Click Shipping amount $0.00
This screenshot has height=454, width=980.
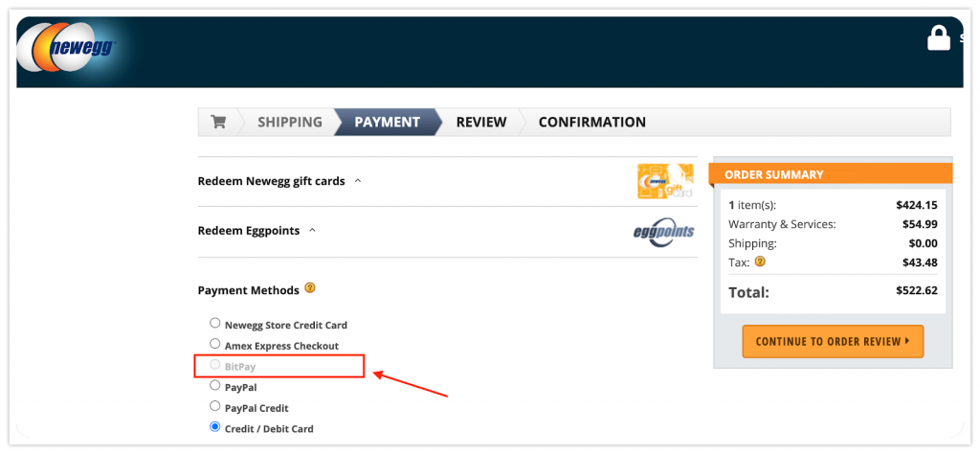(924, 243)
